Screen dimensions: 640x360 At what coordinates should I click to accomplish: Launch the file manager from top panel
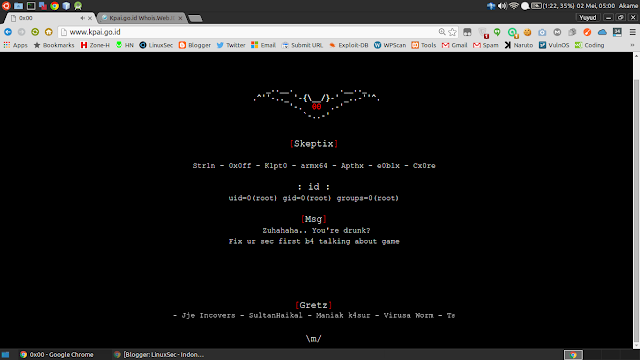18,6
